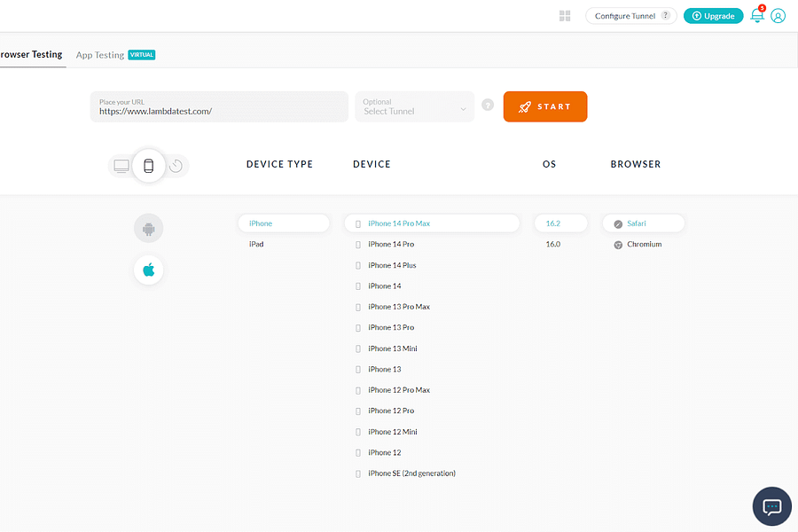798x532 pixels.
Task: Expand the Configure Tunnel help dropdown
Action: pyautogui.click(x=666, y=15)
